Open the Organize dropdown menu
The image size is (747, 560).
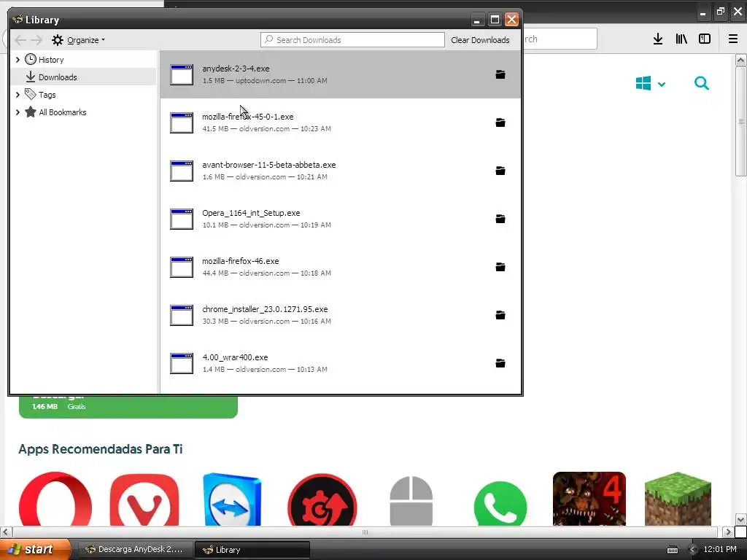point(79,40)
